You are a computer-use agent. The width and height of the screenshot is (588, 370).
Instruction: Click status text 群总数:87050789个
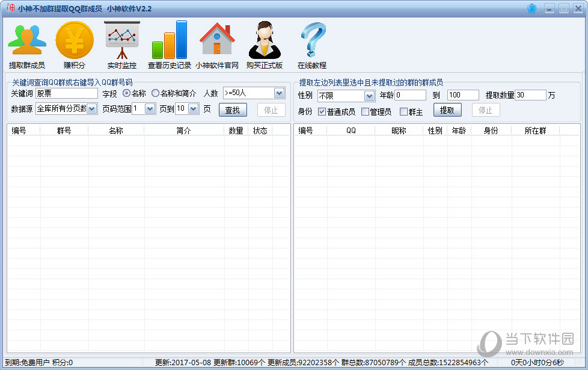(373, 363)
